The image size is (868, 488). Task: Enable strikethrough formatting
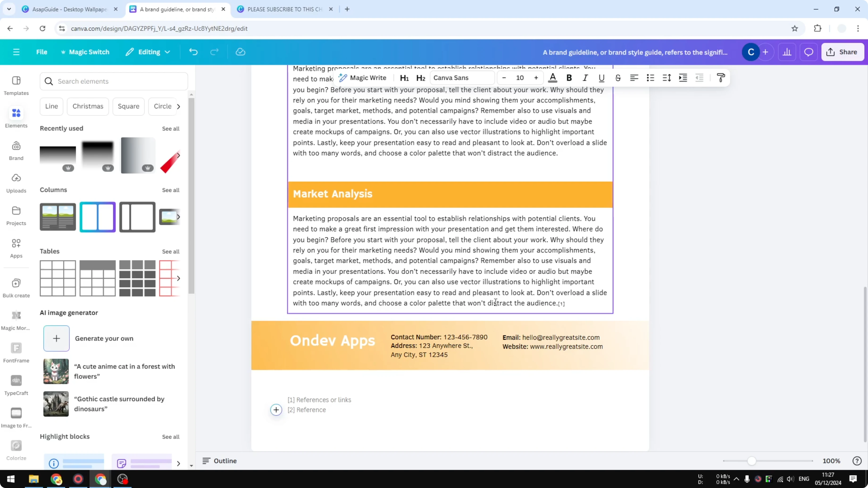coord(618,78)
